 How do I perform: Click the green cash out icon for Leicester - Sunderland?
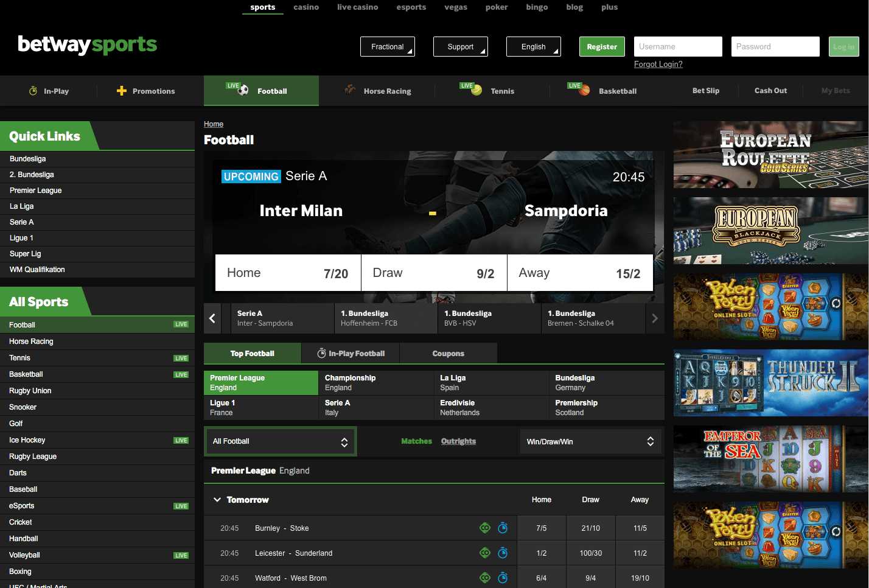[485, 553]
